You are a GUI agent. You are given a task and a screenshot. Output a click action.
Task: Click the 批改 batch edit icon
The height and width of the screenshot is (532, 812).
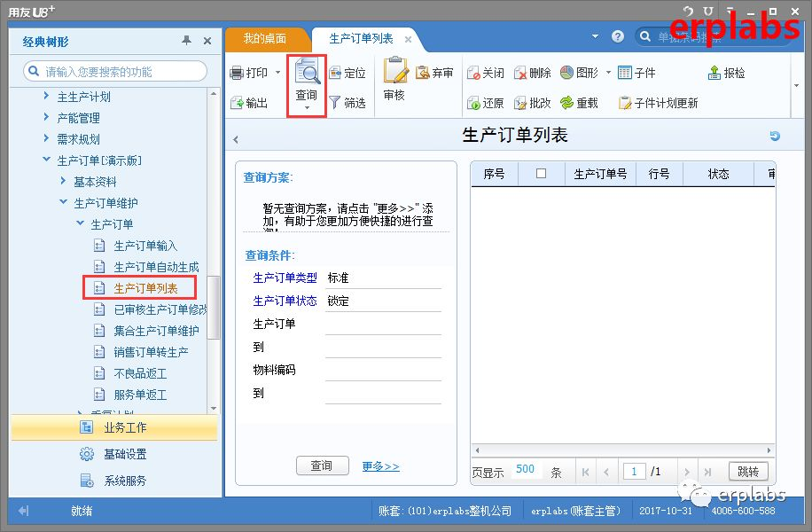[x=520, y=103]
